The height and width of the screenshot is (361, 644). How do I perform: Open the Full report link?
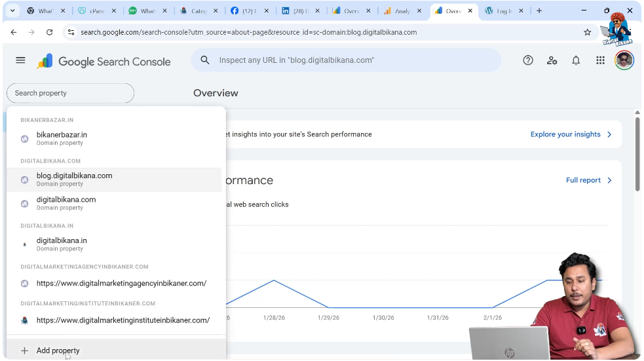tap(583, 180)
